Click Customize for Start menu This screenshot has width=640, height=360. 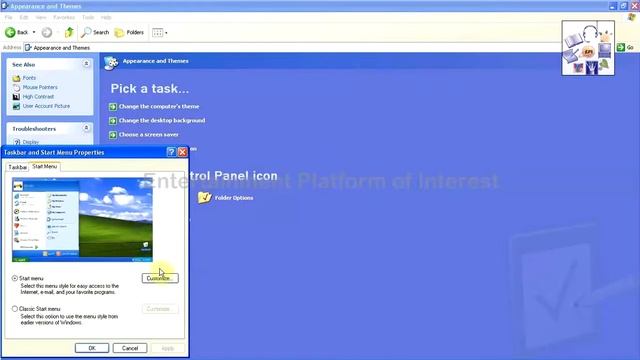point(160,278)
